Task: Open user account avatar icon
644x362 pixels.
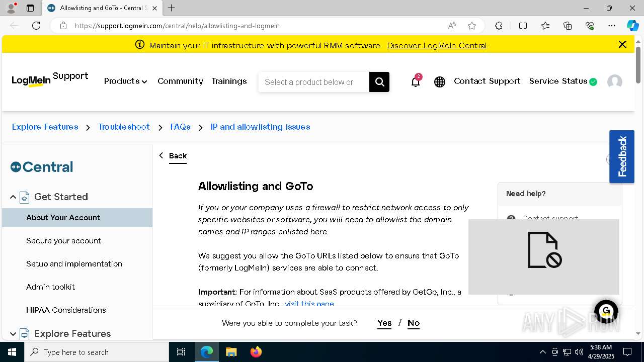Action: point(615,82)
